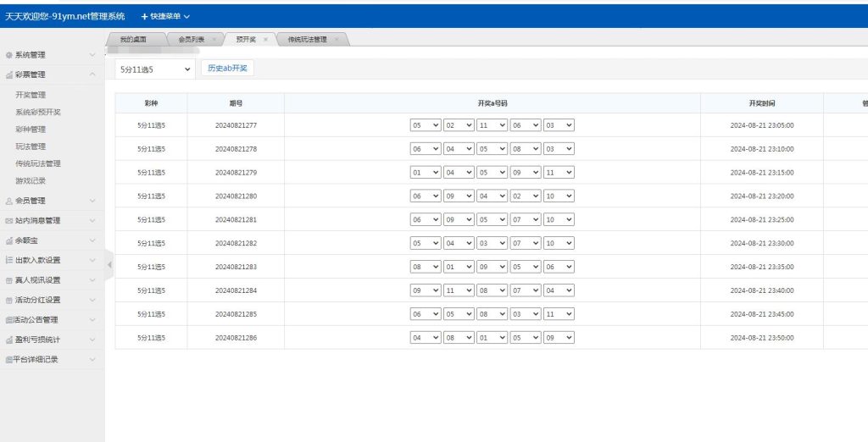Open 传统玩法管理 in the sidebar submenu
Image resolution: width=868 pixels, height=442 pixels.
coord(38,163)
